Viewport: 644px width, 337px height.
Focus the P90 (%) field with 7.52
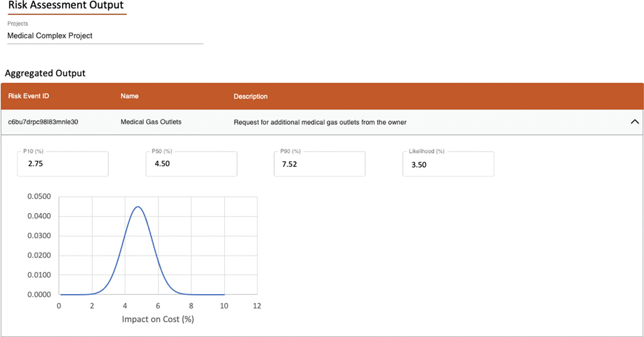[319, 164]
